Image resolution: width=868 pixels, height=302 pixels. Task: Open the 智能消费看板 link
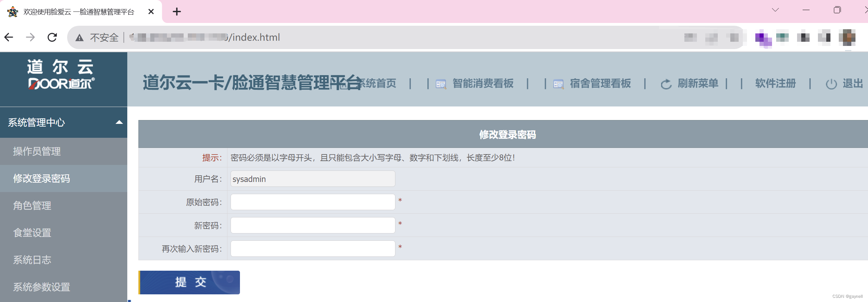coord(483,84)
